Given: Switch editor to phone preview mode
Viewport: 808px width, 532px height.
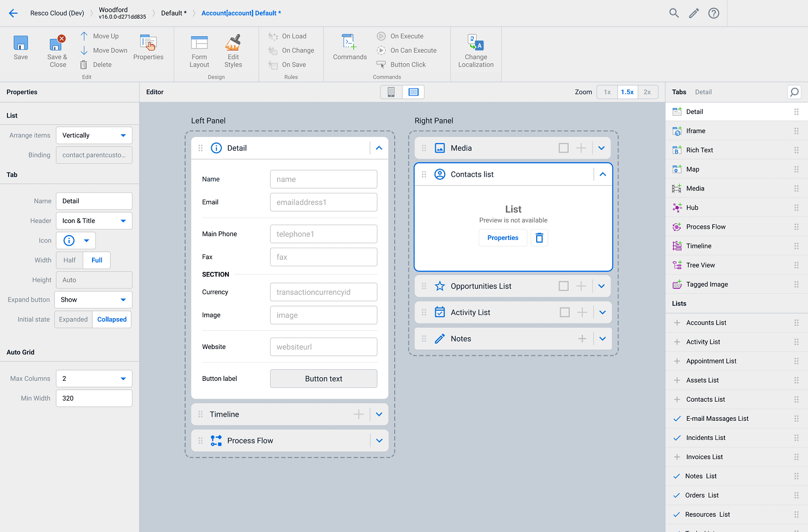Looking at the screenshot, I should (391, 92).
